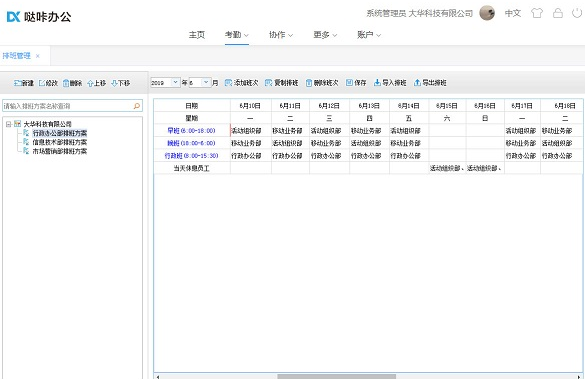The height and width of the screenshot is (379, 585).
Task: Open the 考勤 menu
Action: (x=237, y=35)
